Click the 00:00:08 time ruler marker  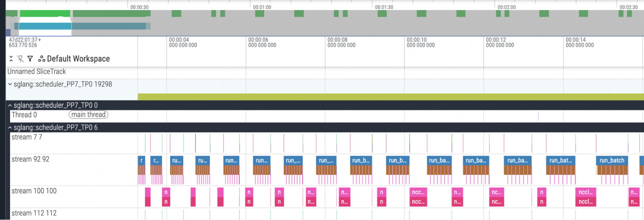[x=337, y=42]
